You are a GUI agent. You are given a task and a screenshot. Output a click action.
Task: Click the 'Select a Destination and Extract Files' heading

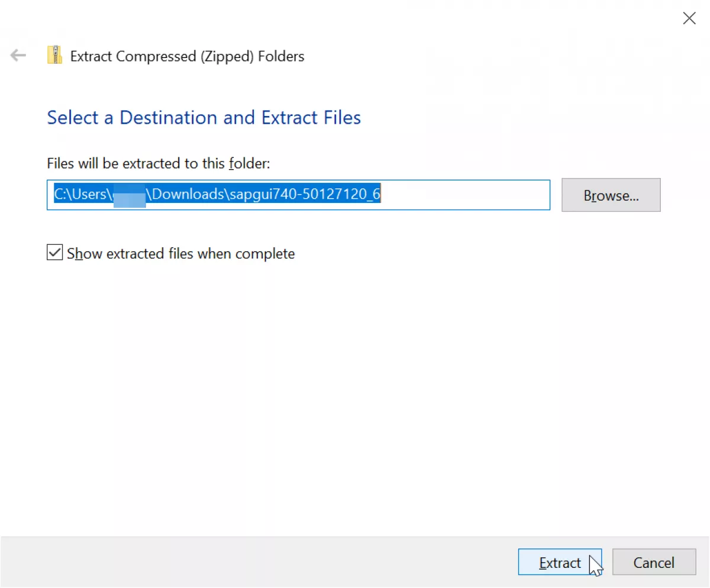[204, 117]
